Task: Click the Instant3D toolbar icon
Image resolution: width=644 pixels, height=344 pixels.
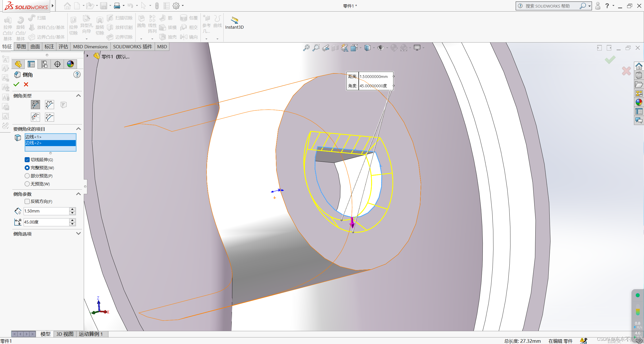Action: point(234,23)
